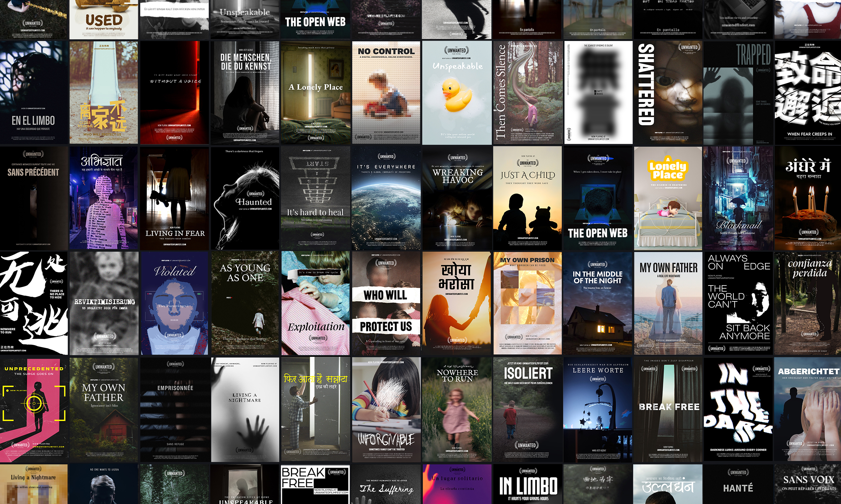This screenshot has width=841, height=504.
Task: Click the SHATTERED cracked doll poster
Action: pos(668,93)
